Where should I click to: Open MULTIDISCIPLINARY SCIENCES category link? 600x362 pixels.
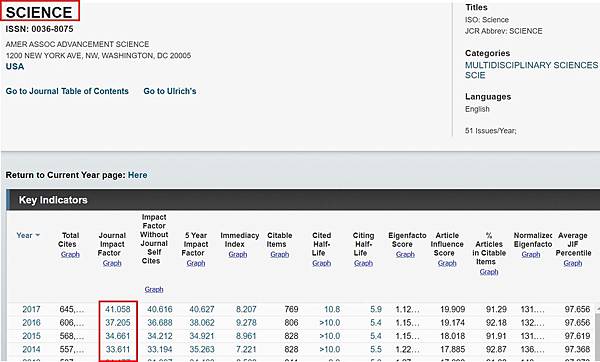pos(532,65)
